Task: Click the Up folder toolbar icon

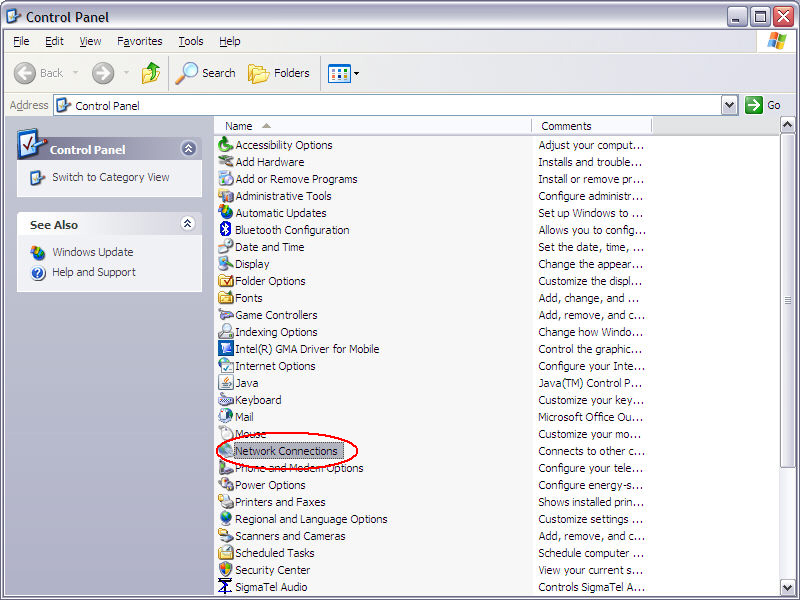Action: click(151, 73)
